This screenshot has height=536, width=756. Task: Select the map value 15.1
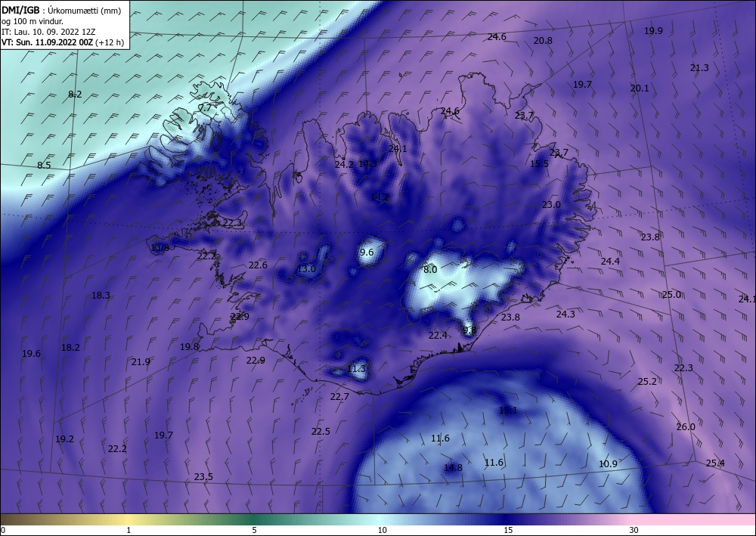click(508, 411)
